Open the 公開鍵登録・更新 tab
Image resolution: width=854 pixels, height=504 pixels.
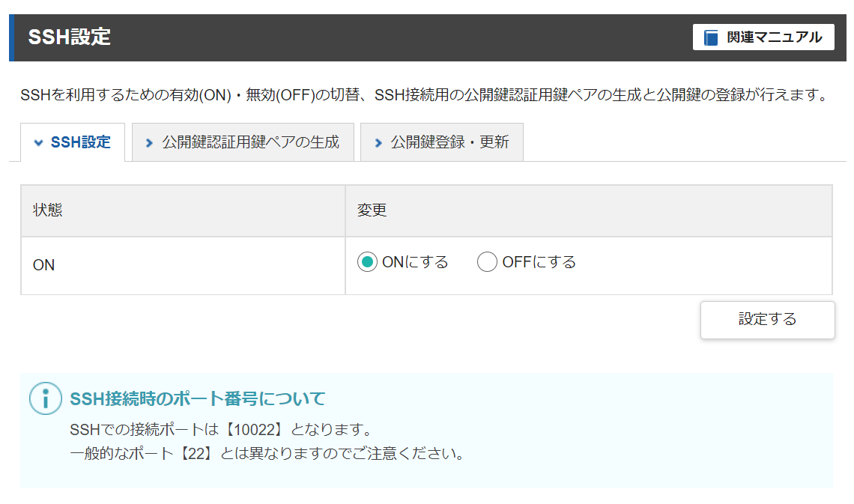point(442,142)
